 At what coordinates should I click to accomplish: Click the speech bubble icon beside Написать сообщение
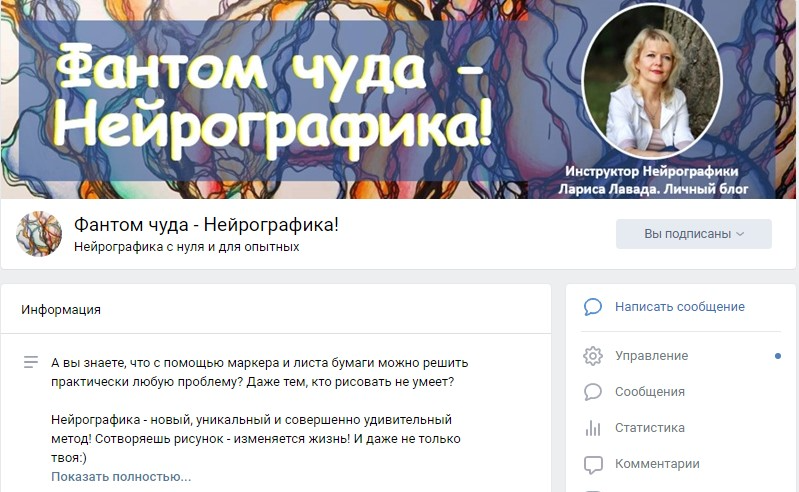(593, 307)
